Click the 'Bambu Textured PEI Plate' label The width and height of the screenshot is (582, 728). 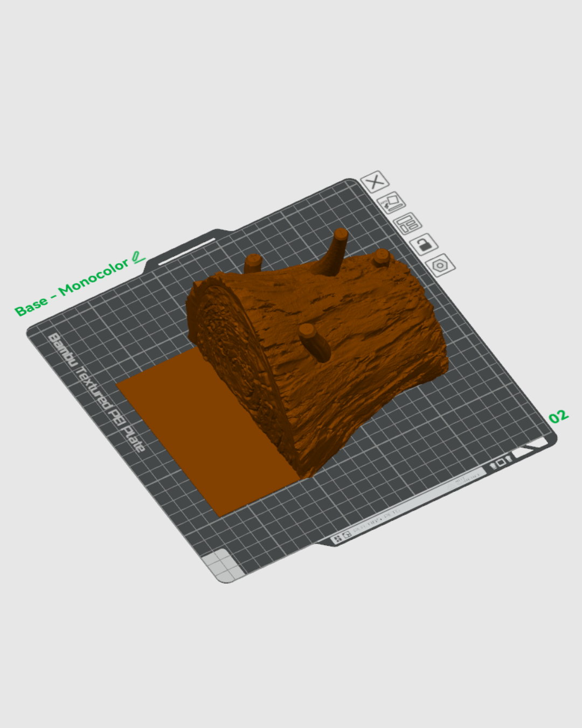tap(96, 392)
